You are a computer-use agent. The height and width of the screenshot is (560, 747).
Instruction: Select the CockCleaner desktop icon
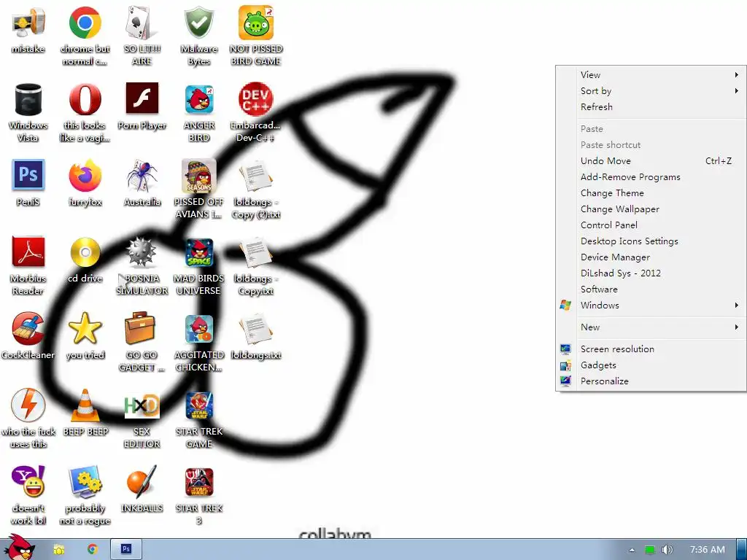click(x=28, y=336)
